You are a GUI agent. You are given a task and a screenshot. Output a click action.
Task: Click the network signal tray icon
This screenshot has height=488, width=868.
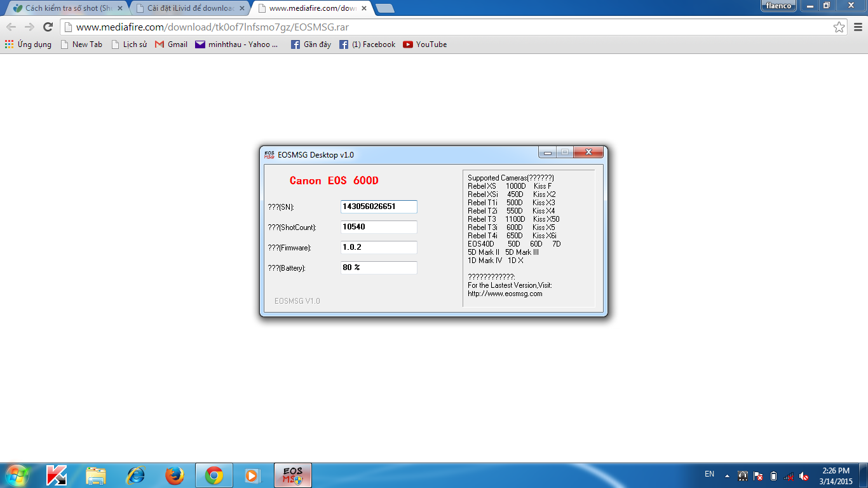pyautogui.click(x=789, y=475)
